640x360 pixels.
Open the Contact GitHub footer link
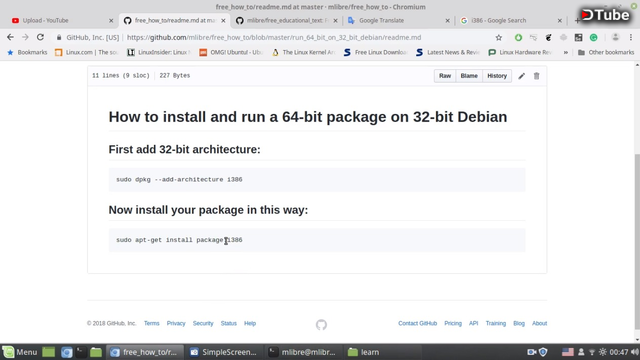tap(418, 323)
